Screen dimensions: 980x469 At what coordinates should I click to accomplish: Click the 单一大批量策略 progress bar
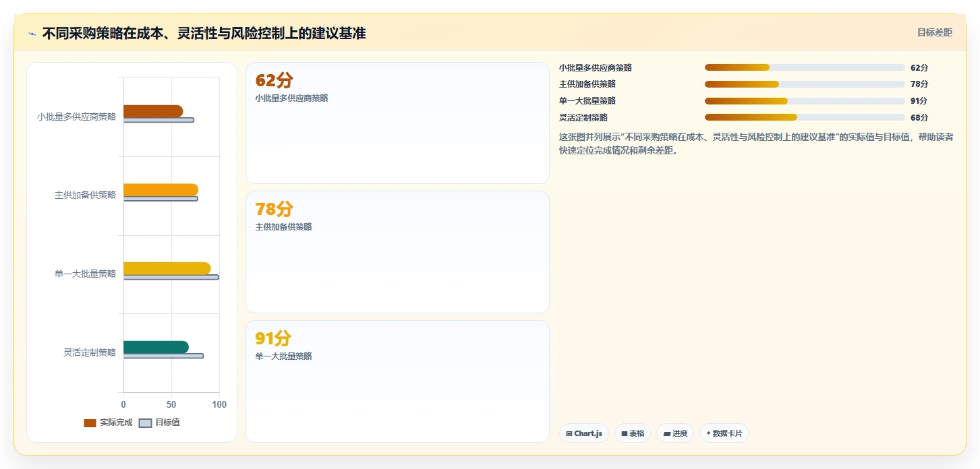point(805,101)
